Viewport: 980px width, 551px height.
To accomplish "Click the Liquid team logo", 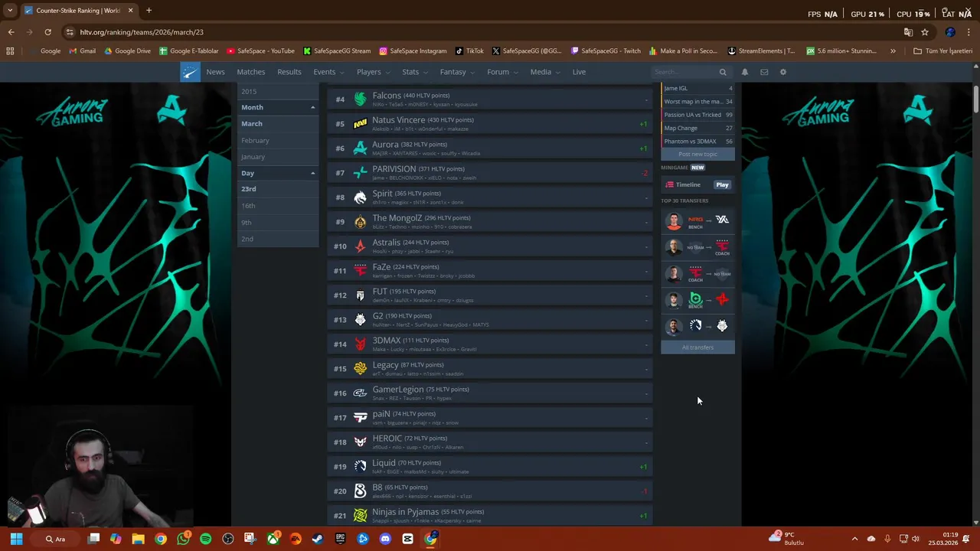I will click(361, 467).
